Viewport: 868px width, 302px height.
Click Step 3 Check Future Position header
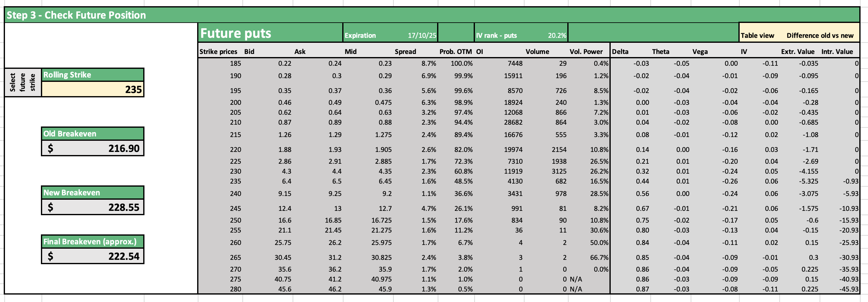pos(76,15)
